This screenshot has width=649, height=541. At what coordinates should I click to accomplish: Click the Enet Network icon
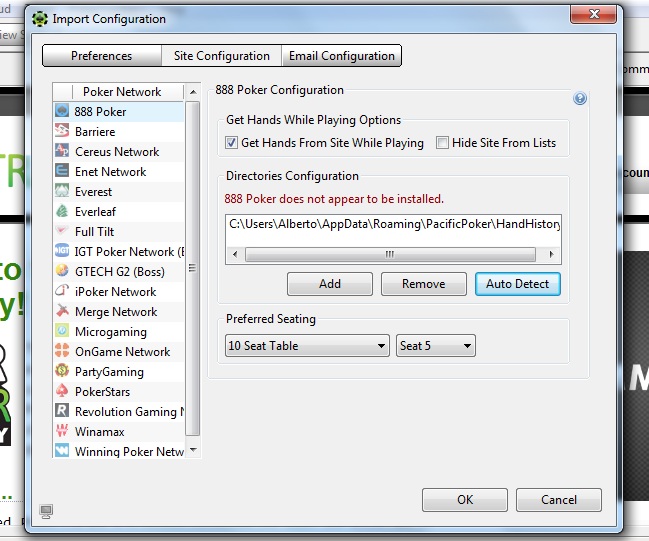click(x=62, y=171)
